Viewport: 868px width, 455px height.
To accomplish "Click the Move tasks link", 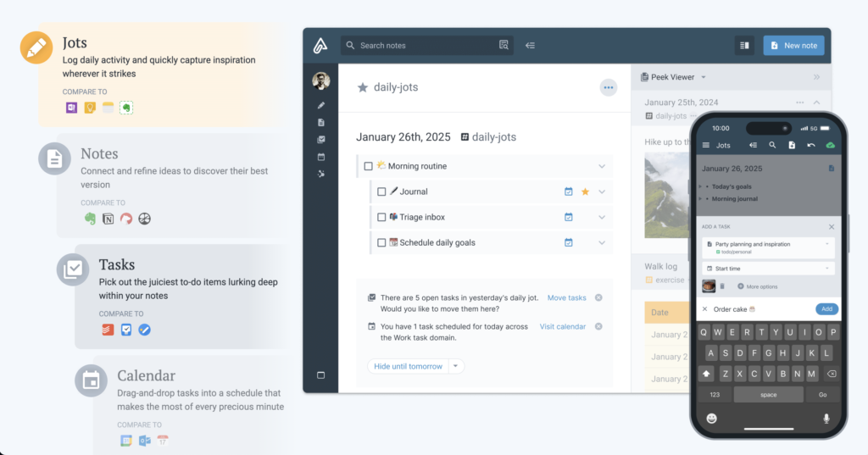I will pyautogui.click(x=566, y=297).
